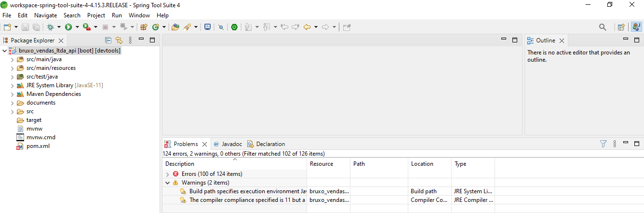The width and height of the screenshot is (644, 213).
Task: Open the Back history dropdown arrow
Action: 316,27
